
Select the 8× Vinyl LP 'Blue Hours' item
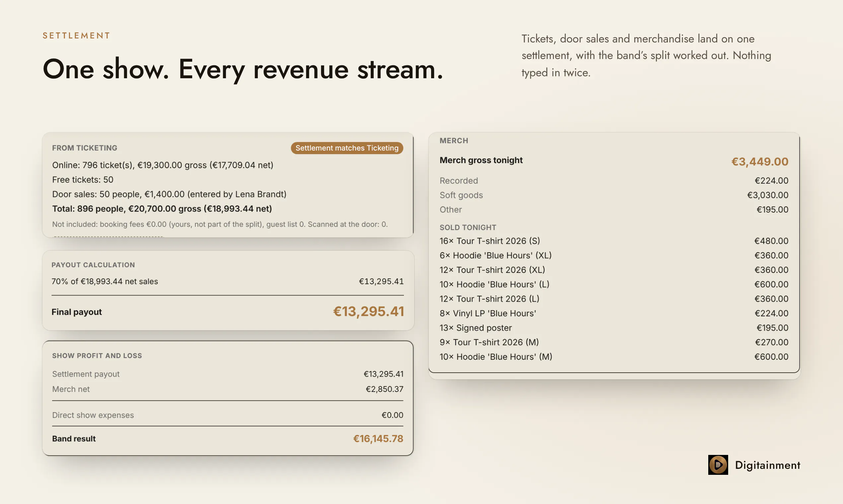pyautogui.click(x=614, y=313)
